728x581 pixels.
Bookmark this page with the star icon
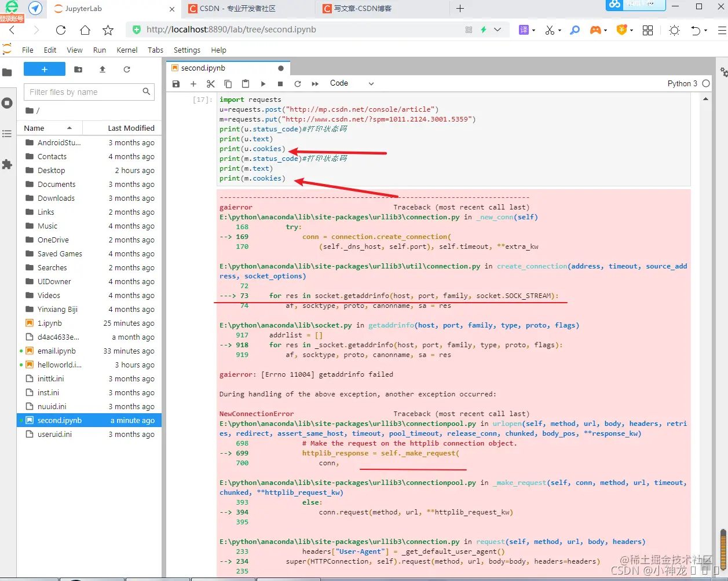(x=108, y=30)
